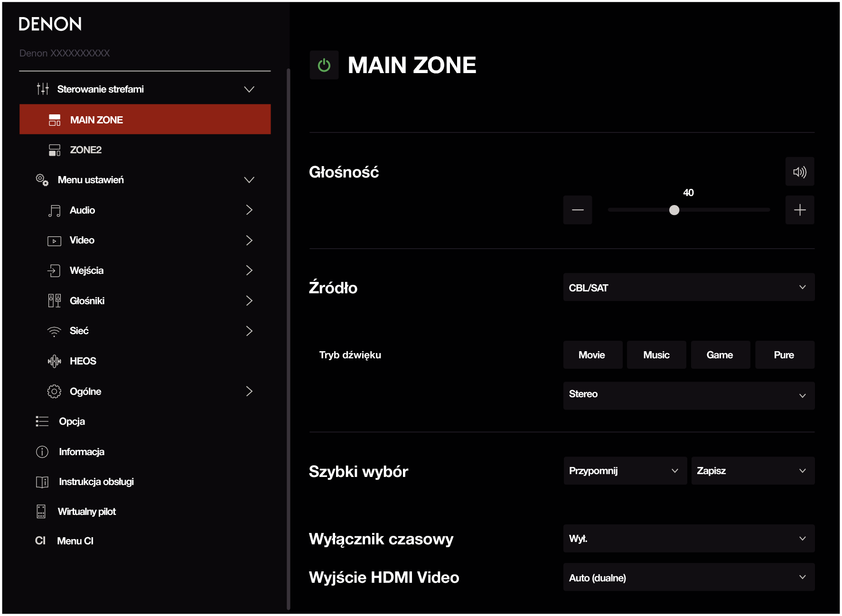This screenshot has height=616, width=842.
Task: Click the volume value 40
Action: tap(688, 193)
